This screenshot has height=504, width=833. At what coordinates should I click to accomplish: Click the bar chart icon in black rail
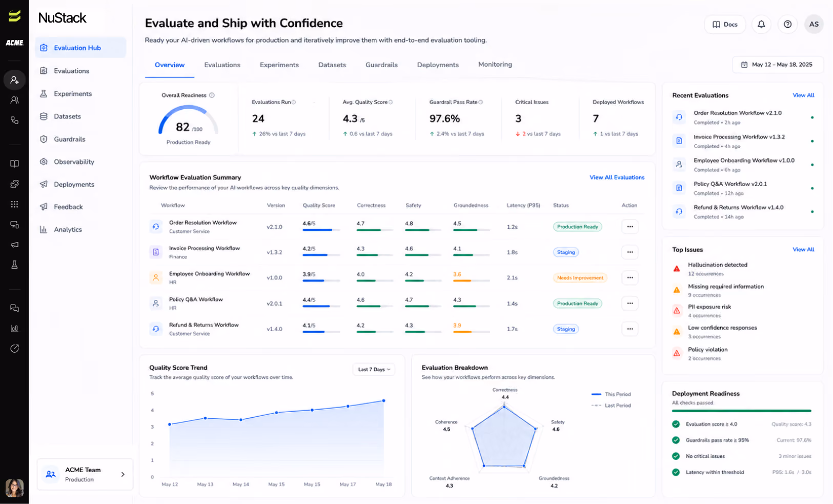click(x=14, y=328)
